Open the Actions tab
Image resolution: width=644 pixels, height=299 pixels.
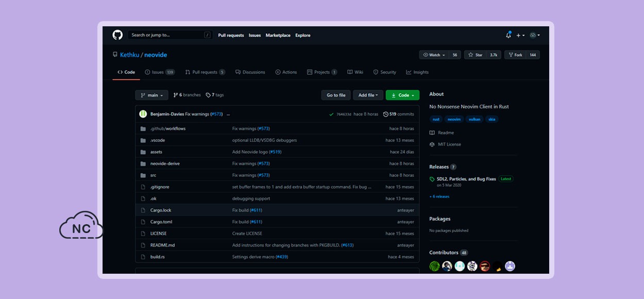point(286,72)
